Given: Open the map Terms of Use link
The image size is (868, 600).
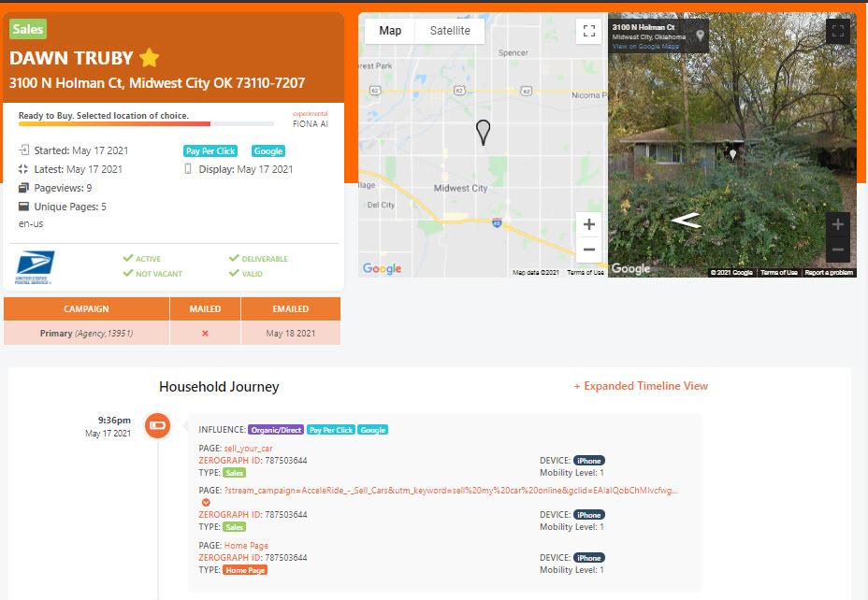Looking at the screenshot, I should tap(586, 273).
